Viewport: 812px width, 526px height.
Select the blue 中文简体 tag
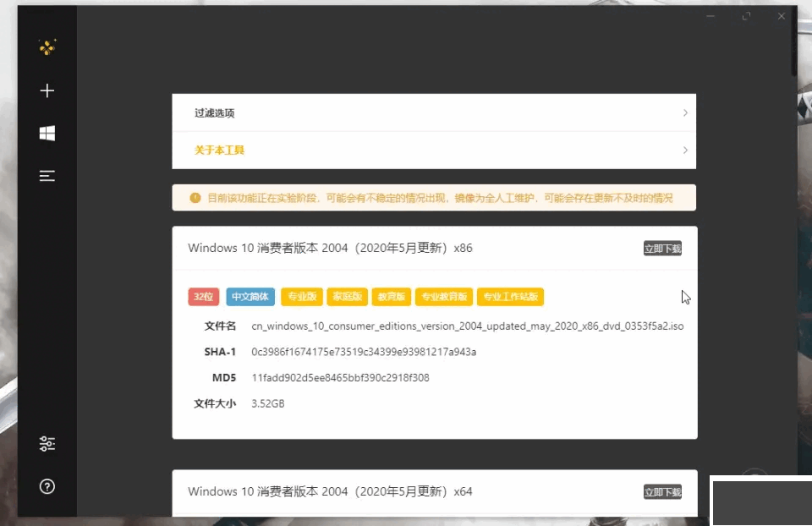point(250,297)
